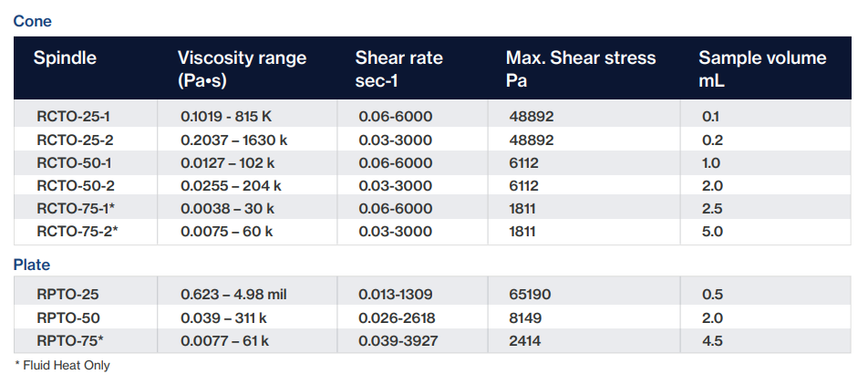Screen dimensions: 868x385
Task: Click the 65190 max shear stress value
Action: point(533,294)
